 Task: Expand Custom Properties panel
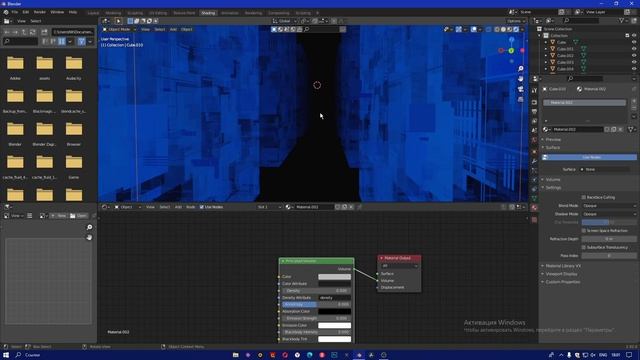point(562,282)
